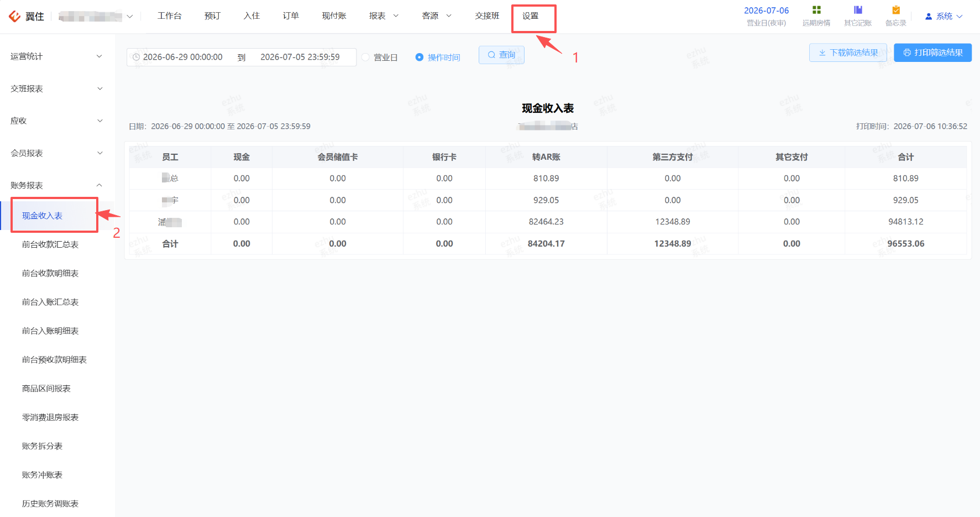
Task: Click the 第三方支付 column header
Action: point(673,157)
